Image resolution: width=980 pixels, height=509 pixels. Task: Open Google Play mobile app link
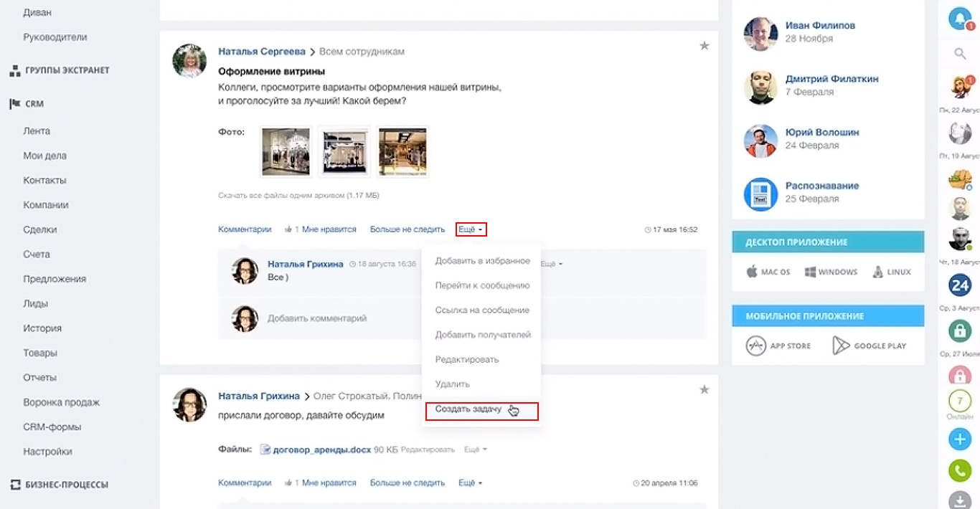[869, 346]
